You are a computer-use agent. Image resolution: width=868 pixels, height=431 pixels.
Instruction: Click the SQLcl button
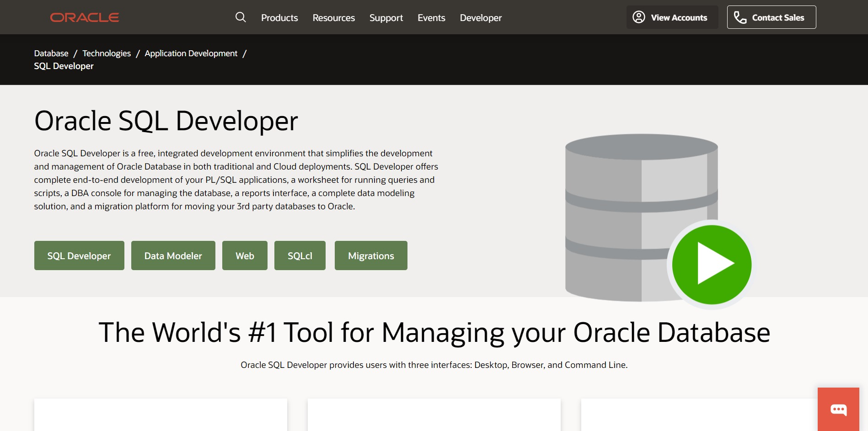[x=300, y=255]
